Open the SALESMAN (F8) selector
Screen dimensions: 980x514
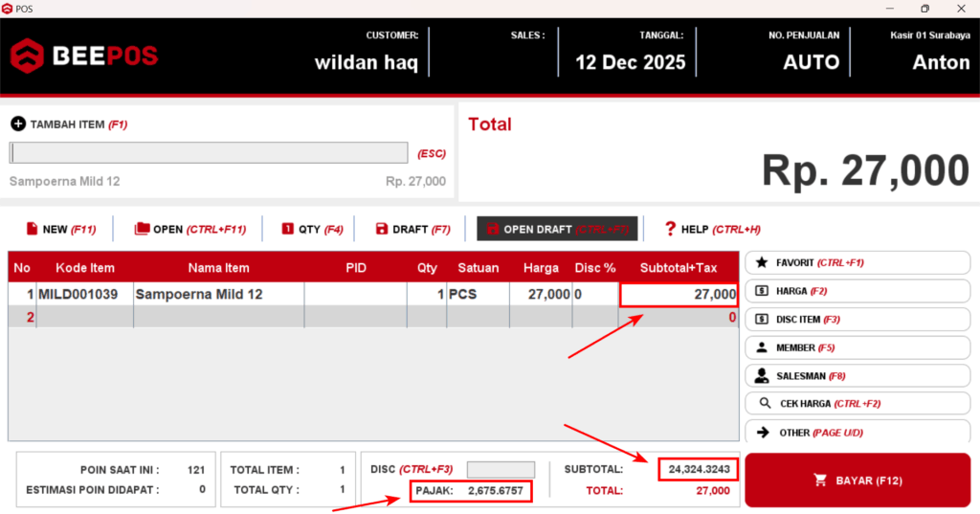click(x=857, y=376)
